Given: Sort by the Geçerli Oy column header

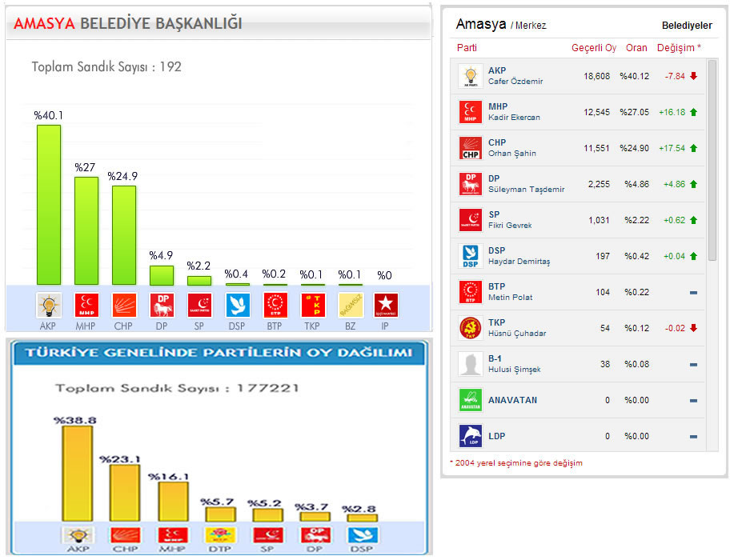Looking at the screenshot, I should (593, 48).
